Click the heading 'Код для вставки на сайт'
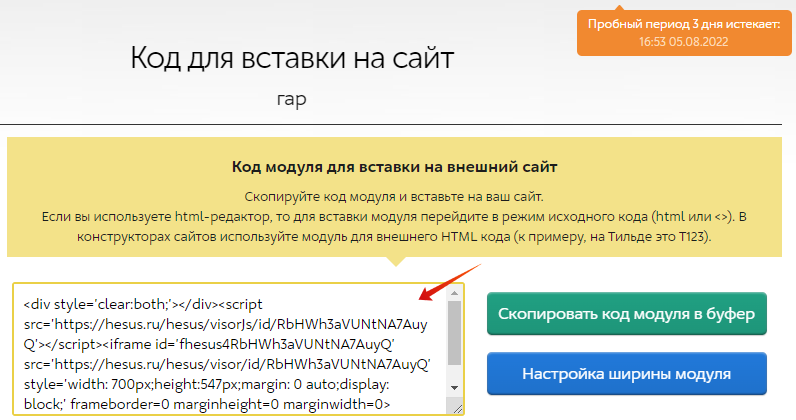796x420 pixels. pyautogui.click(x=292, y=57)
